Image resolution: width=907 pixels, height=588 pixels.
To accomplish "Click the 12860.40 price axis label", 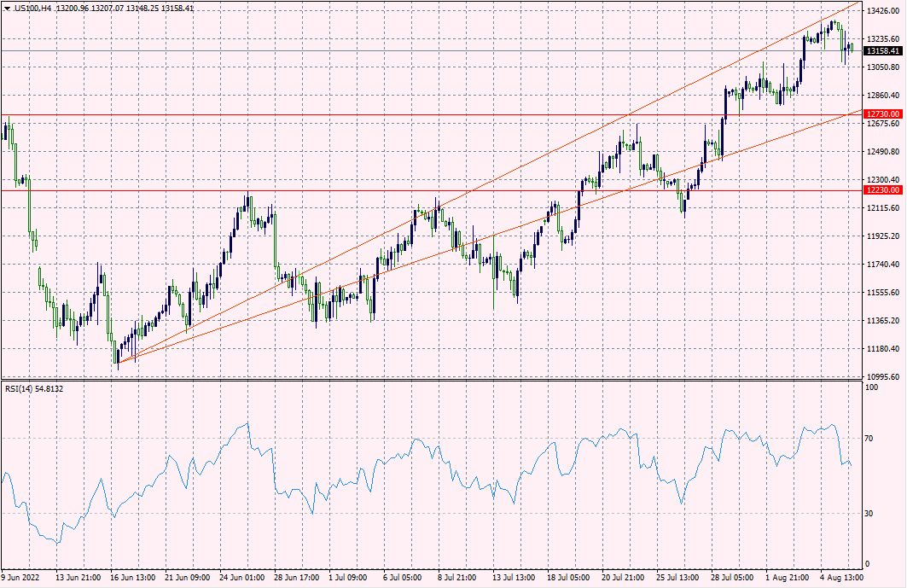I will (x=883, y=95).
